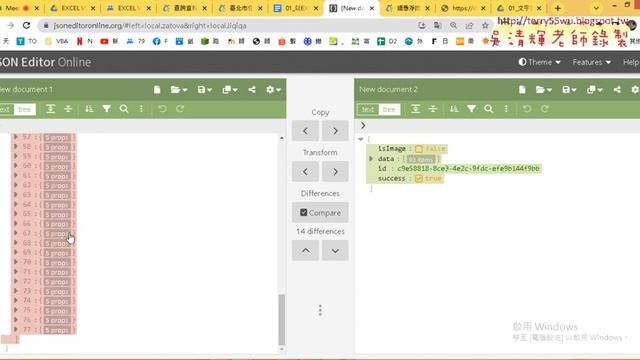Open the Features menu
Image resolution: width=640 pixels, height=360 pixels.
click(x=591, y=62)
